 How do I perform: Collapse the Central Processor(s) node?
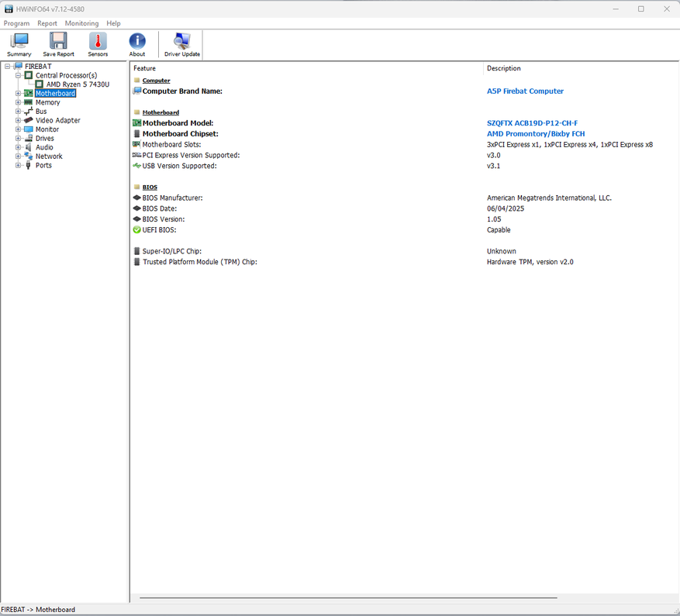18,75
